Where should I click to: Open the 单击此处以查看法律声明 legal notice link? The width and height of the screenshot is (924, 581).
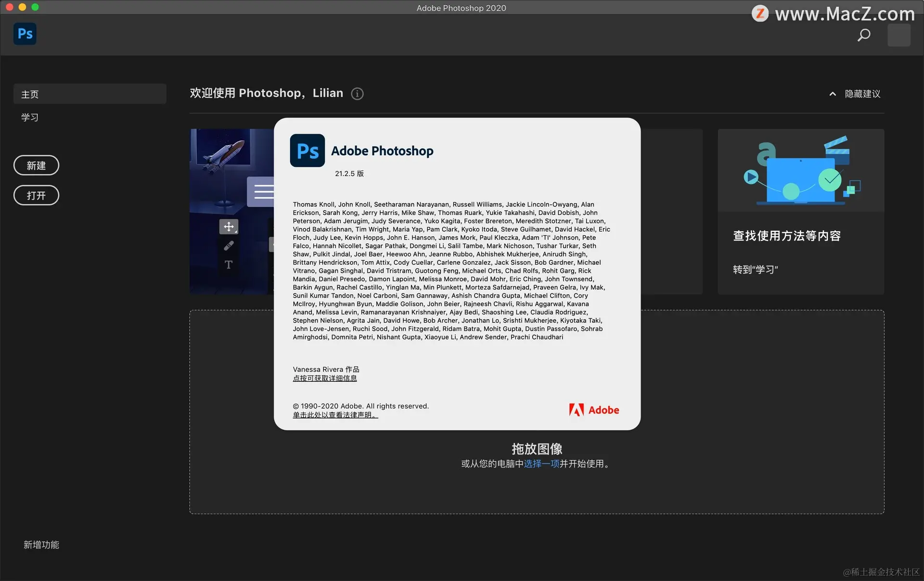tap(335, 415)
